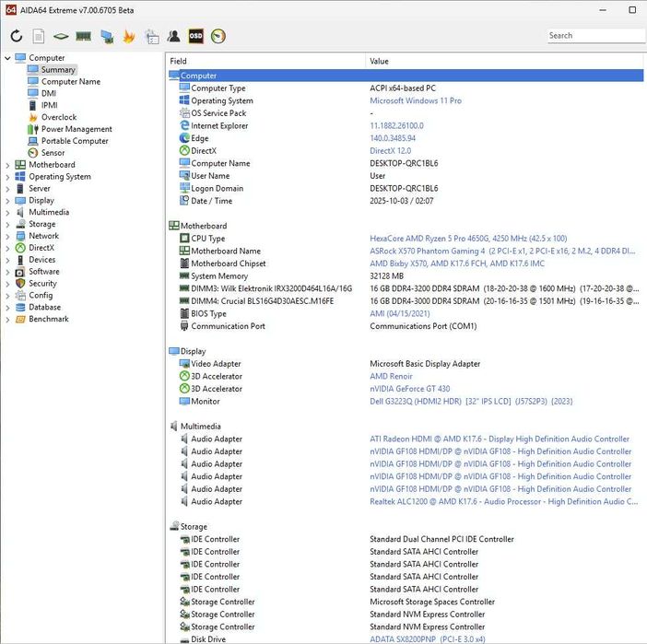This screenshot has width=647, height=644.
Task: Expand the Multimedia tree node
Action: point(7,213)
